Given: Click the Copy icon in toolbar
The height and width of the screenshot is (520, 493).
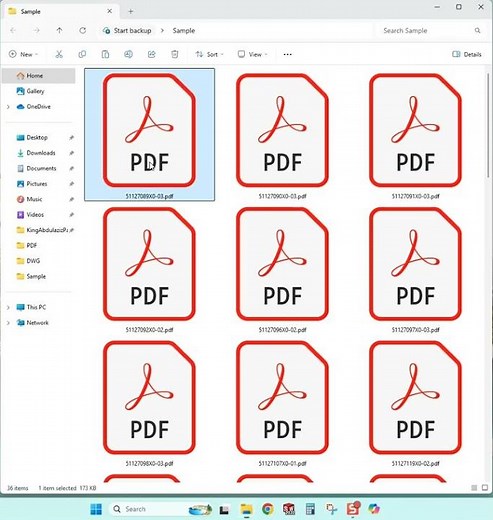Looking at the screenshot, I should point(82,54).
